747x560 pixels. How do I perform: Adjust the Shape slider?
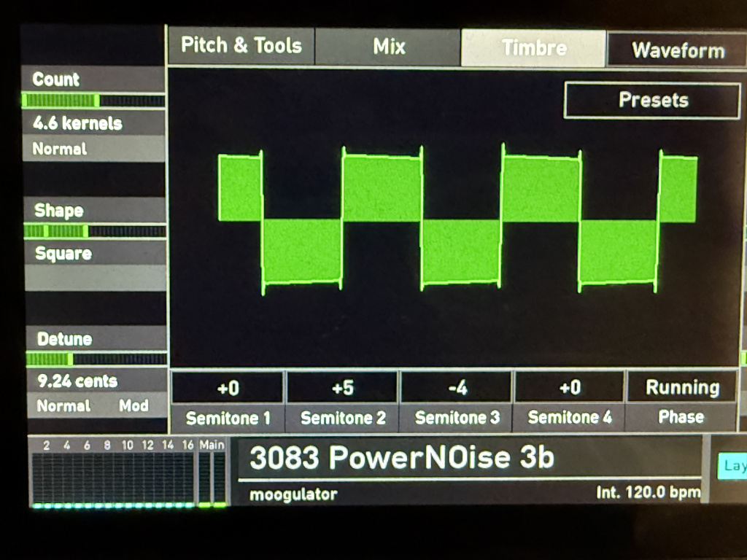click(93, 230)
